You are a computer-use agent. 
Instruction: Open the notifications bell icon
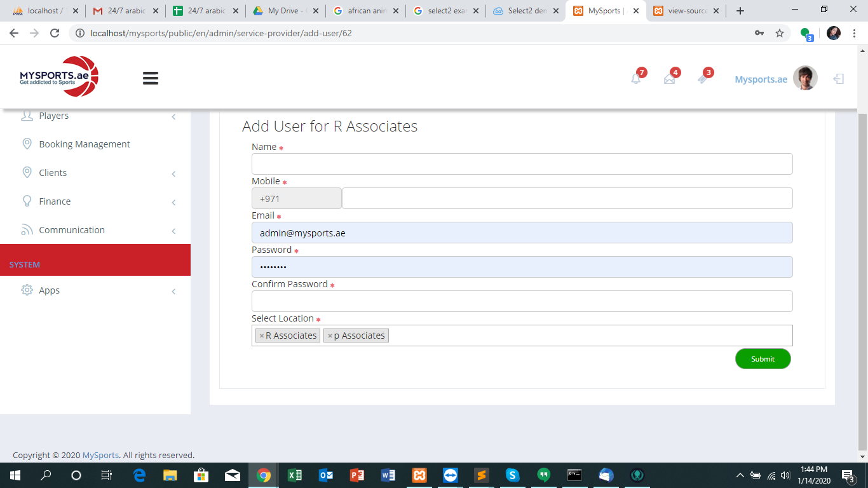[x=635, y=79]
